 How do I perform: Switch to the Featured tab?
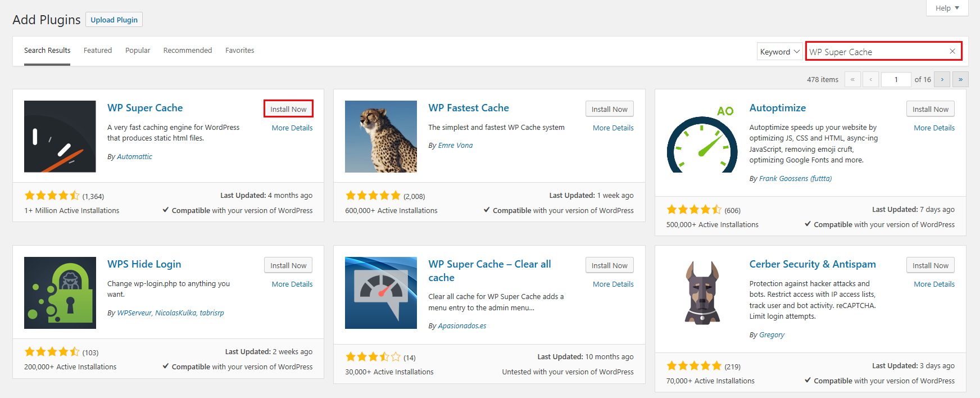(98, 51)
